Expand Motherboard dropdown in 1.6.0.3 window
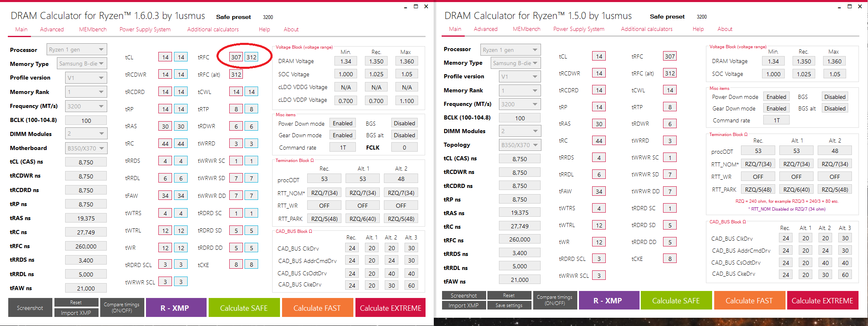The image size is (868, 326). click(x=86, y=148)
